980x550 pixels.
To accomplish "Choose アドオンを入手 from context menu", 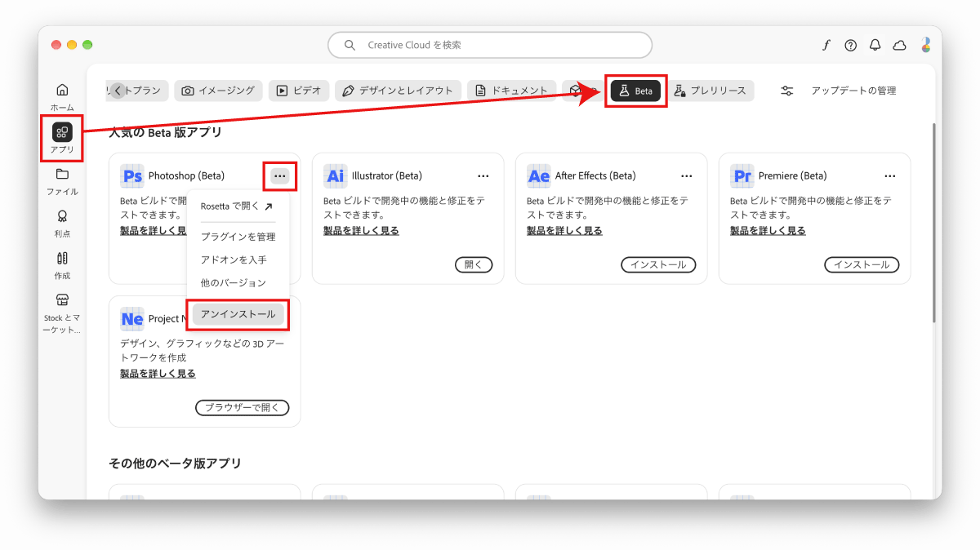I will coord(234,259).
